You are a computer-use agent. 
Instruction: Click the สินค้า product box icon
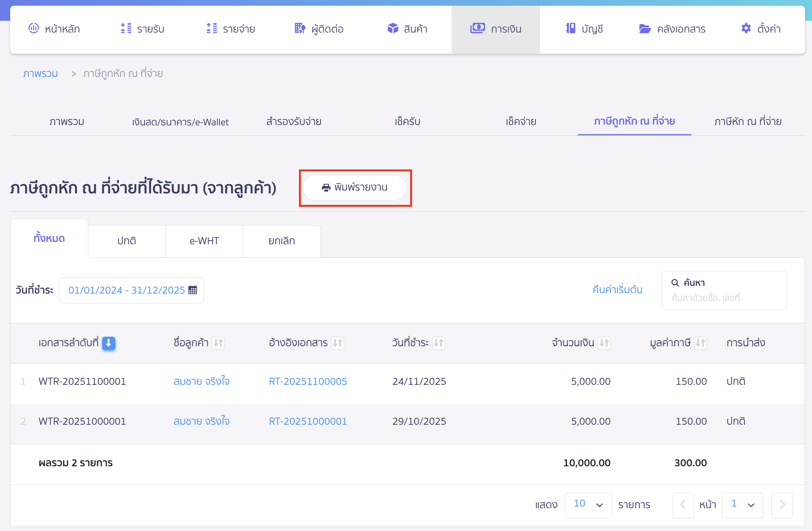pos(393,29)
